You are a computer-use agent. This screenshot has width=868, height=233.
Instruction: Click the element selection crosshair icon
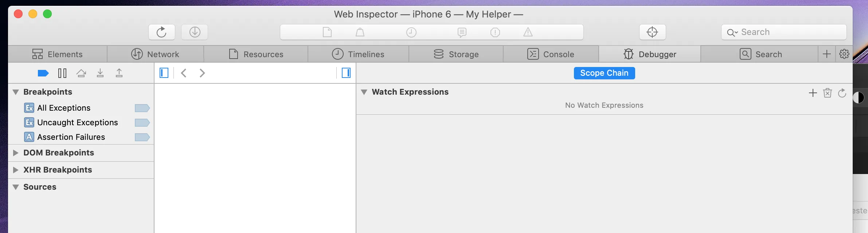point(652,32)
